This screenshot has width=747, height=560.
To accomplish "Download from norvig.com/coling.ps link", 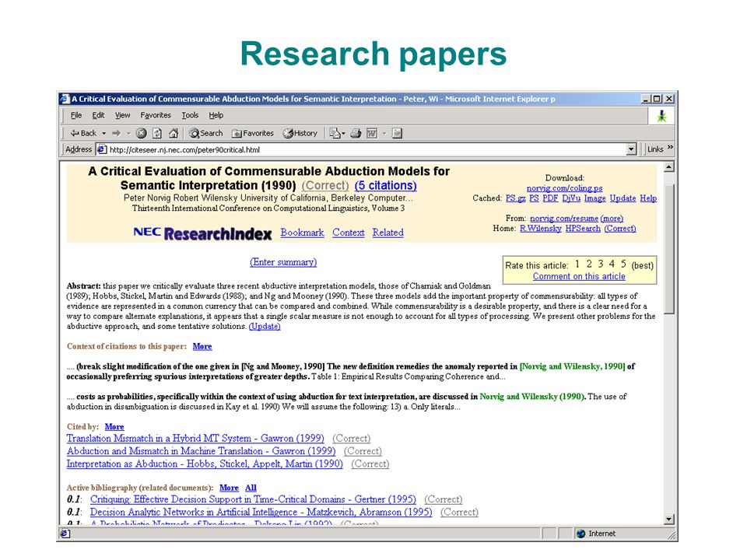I will coord(565,188).
